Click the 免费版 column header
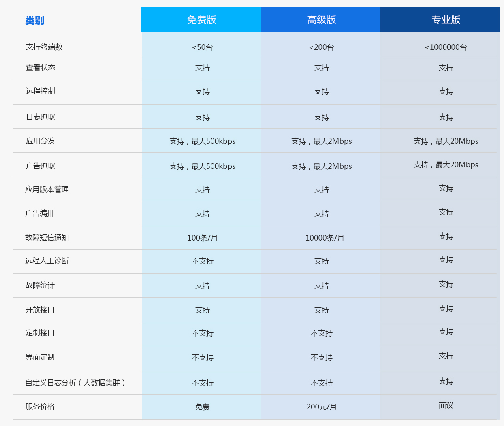The width and height of the screenshot is (504, 426). point(201,20)
